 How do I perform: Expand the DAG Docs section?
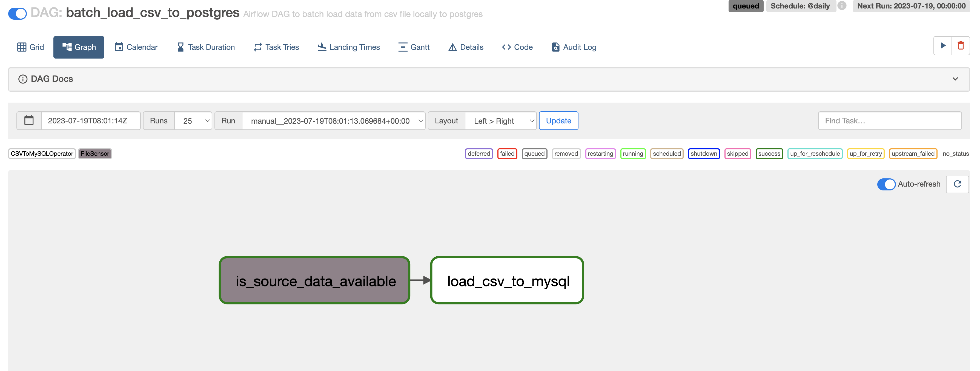[x=955, y=79]
